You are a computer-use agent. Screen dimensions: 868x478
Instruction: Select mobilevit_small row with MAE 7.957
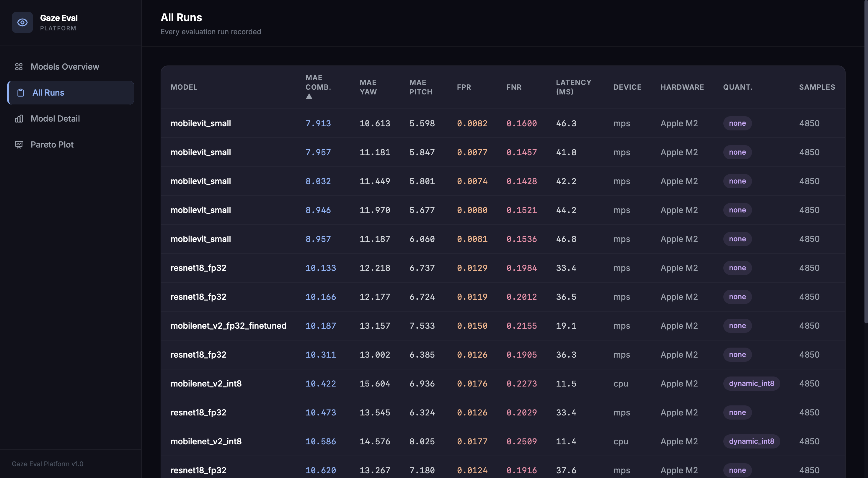tap(503, 152)
